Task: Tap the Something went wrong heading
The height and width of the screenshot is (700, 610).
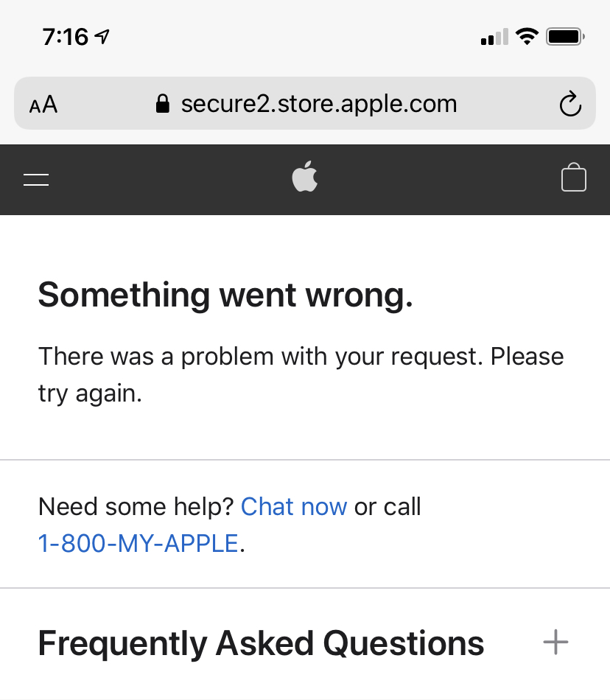Action: [225, 295]
